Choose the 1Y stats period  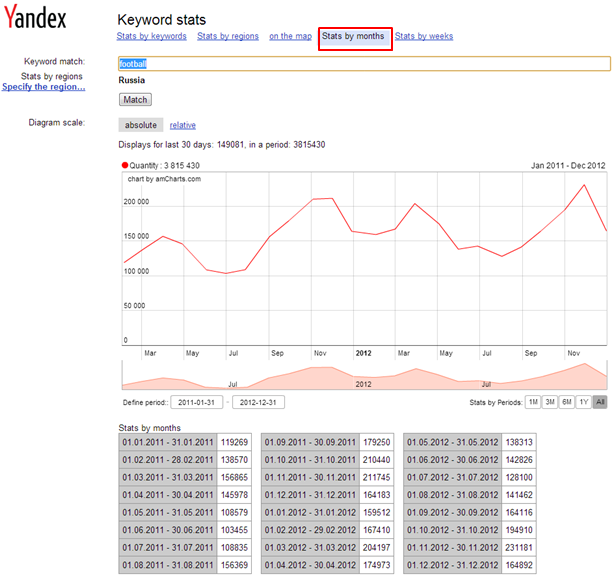(583, 402)
